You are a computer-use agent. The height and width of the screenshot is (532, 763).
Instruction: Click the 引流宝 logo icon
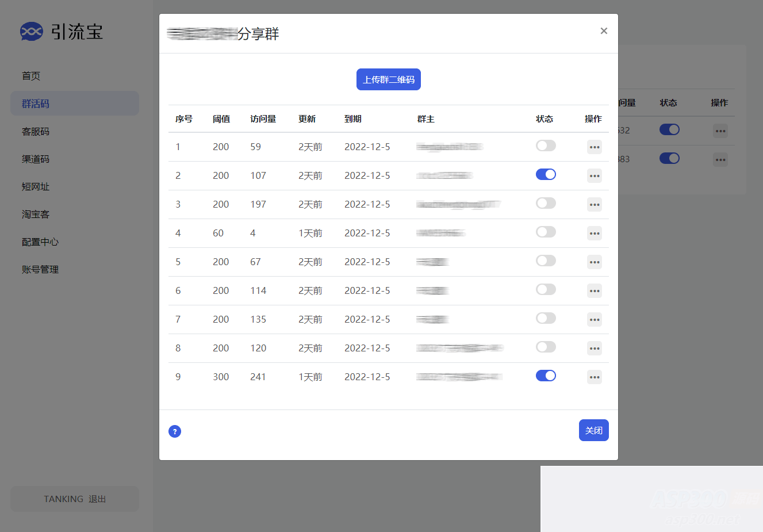point(32,32)
